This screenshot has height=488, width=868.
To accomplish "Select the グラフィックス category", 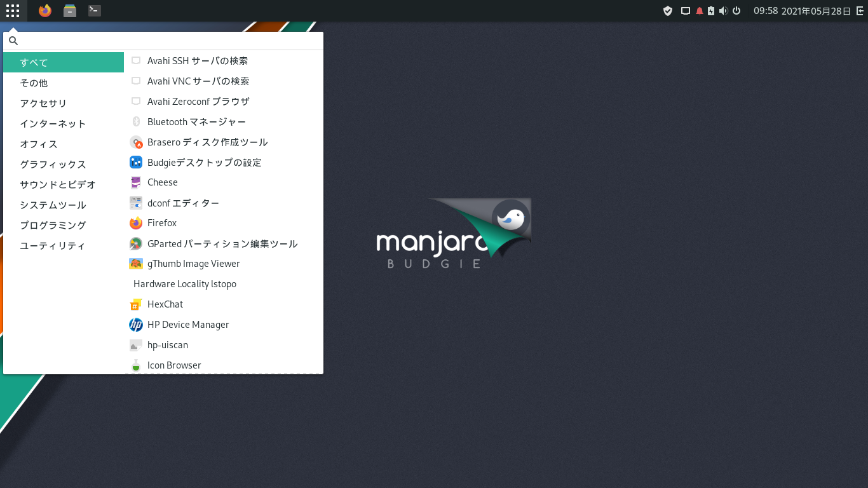I will pyautogui.click(x=64, y=164).
